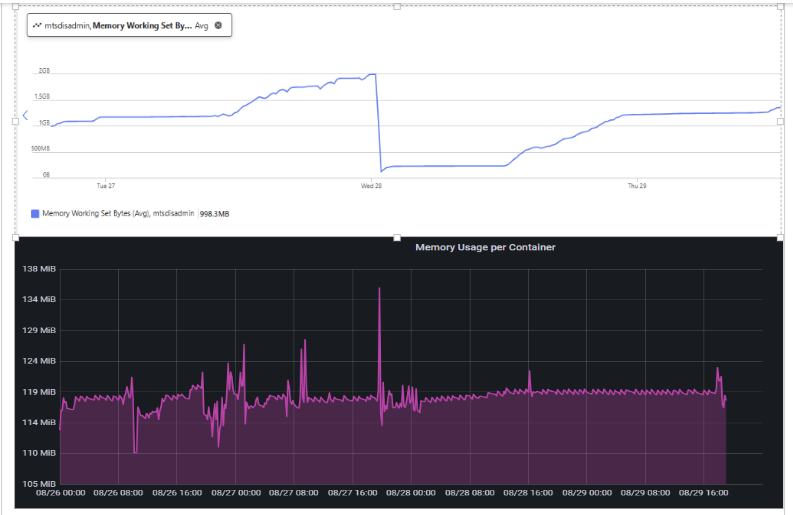Click the right-middle image selection handle
The height and width of the screenshot is (515, 793).
[x=780, y=121]
